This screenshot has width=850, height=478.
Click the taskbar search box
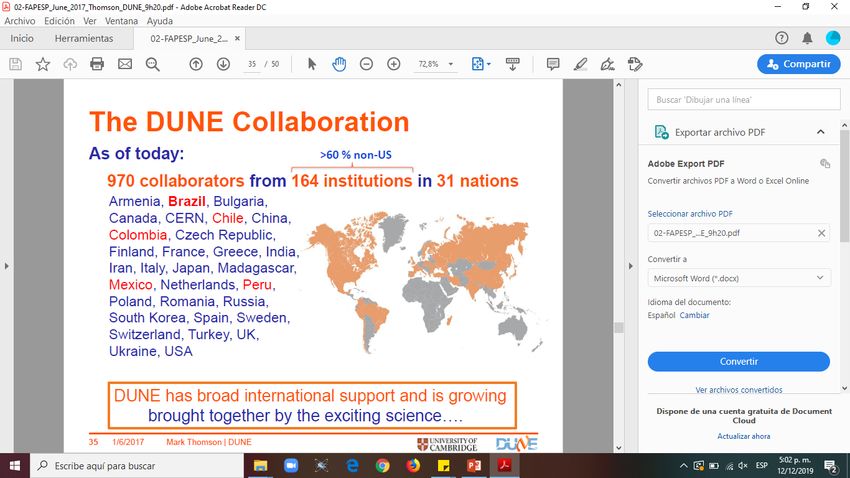tap(137, 466)
